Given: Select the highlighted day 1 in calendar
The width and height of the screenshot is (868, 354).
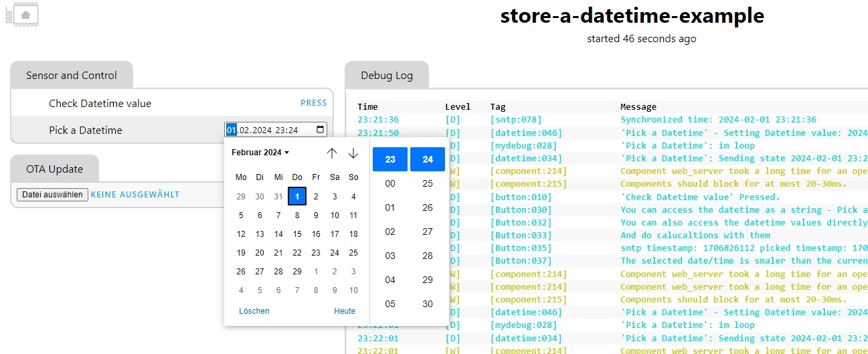Looking at the screenshot, I should pos(297,197).
